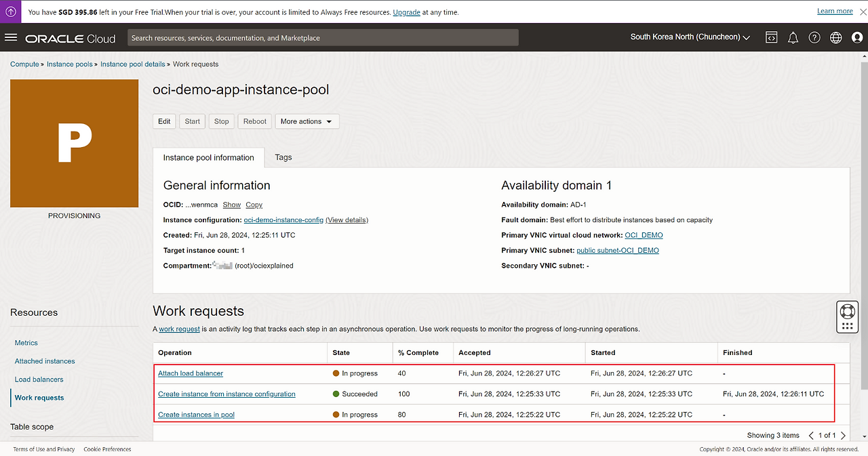Open the user profile avatar
The image size is (868, 456).
click(x=857, y=38)
